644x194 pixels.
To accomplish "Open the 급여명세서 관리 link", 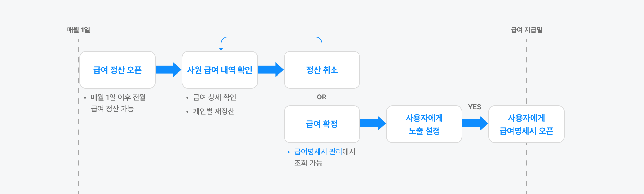I will (318, 152).
